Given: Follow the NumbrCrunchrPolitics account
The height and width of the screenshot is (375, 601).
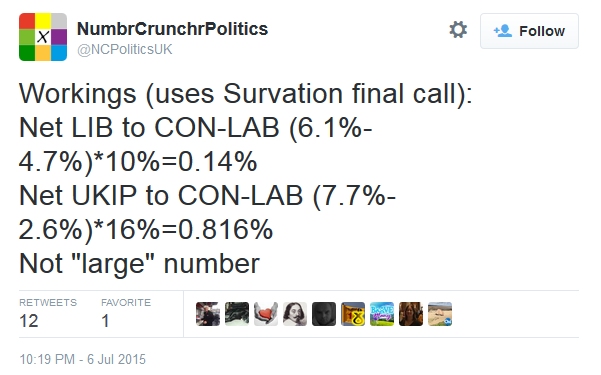Looking at the screenshot, I should coord(529,31).
